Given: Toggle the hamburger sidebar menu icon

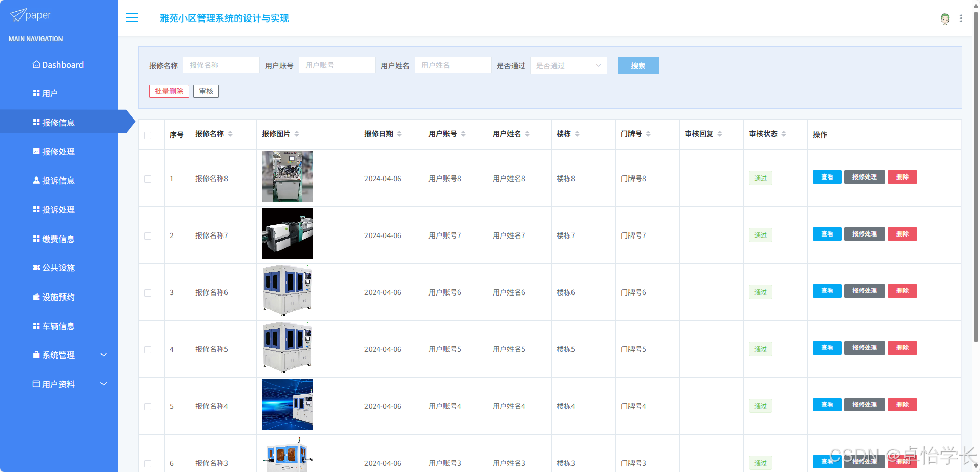Looking at the screenshot, I should pos(132,18).
